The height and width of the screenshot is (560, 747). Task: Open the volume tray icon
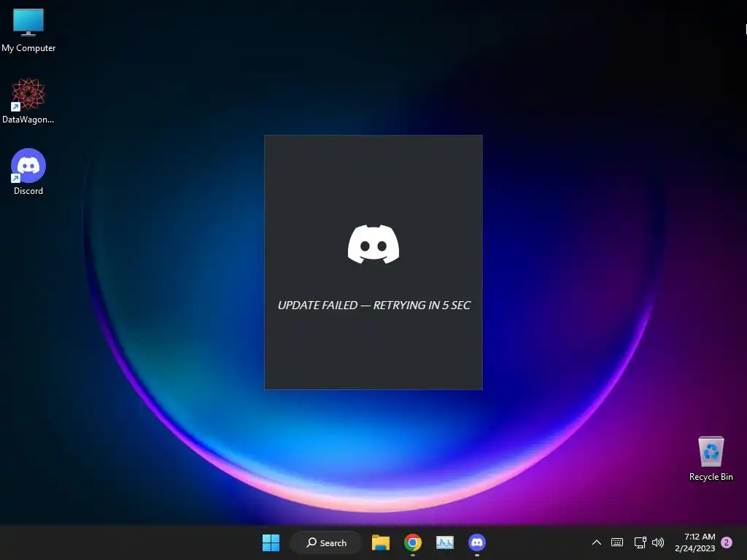pyautogui.click(x=658, y=542)
